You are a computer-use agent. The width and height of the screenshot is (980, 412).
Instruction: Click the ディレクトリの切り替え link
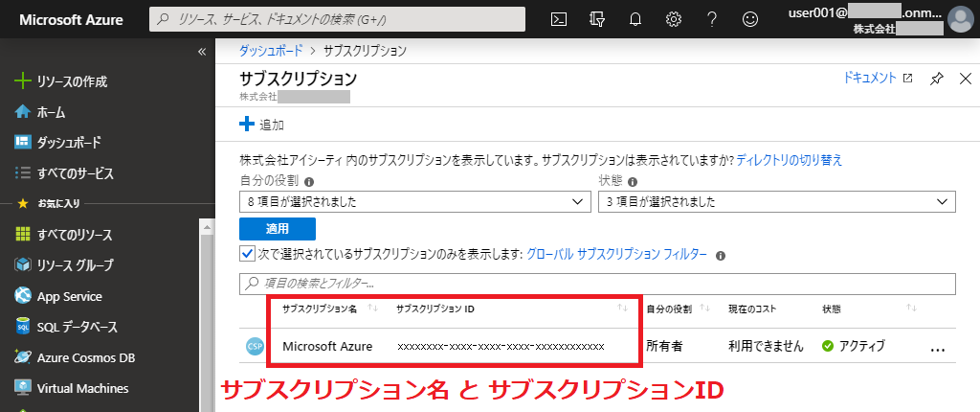[790, 160]
